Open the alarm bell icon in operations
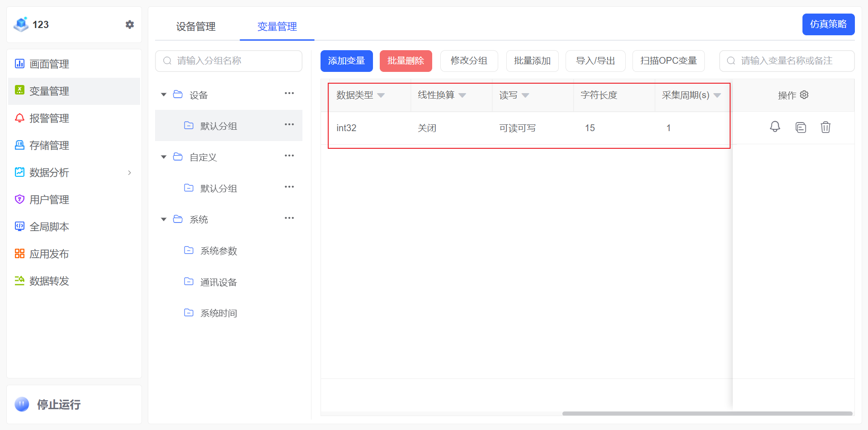This screenshot has height=430, width=868. tap(775, 127)
